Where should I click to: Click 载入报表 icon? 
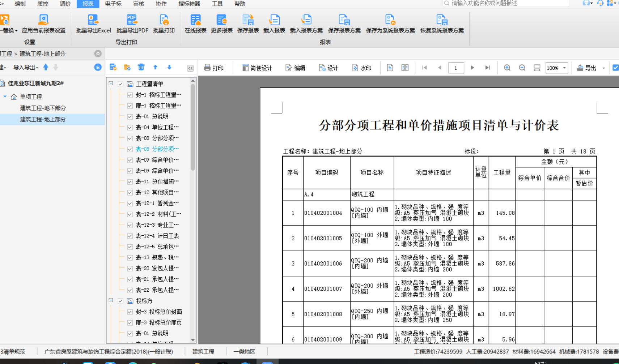[274, 20]
